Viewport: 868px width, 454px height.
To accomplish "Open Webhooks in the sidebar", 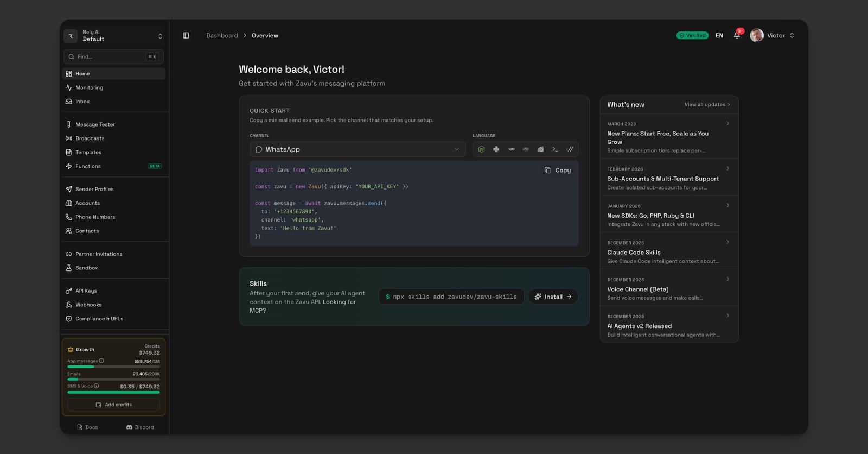I will [114, 305].
